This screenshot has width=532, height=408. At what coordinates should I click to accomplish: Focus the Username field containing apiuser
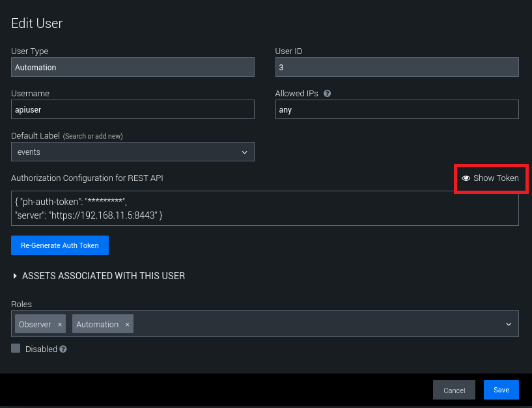(133, 110)
